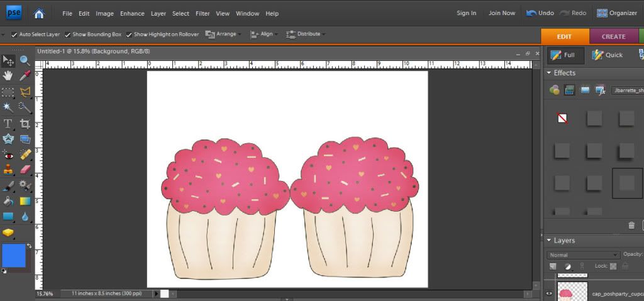
Task: Click the Sign In link
Action: click(x=467, y=13)
